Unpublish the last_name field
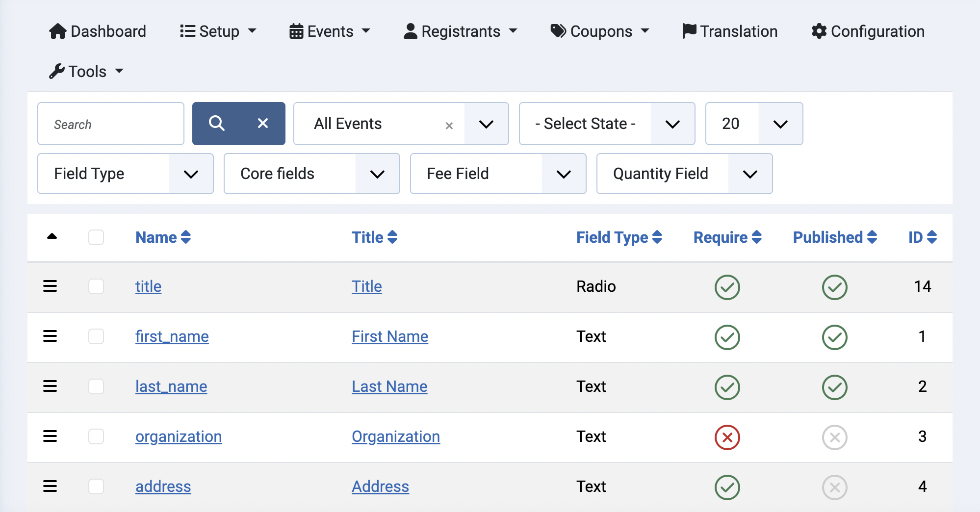This screenshot has height=512, width=980. pyautogui.click(x=834, y=387)
